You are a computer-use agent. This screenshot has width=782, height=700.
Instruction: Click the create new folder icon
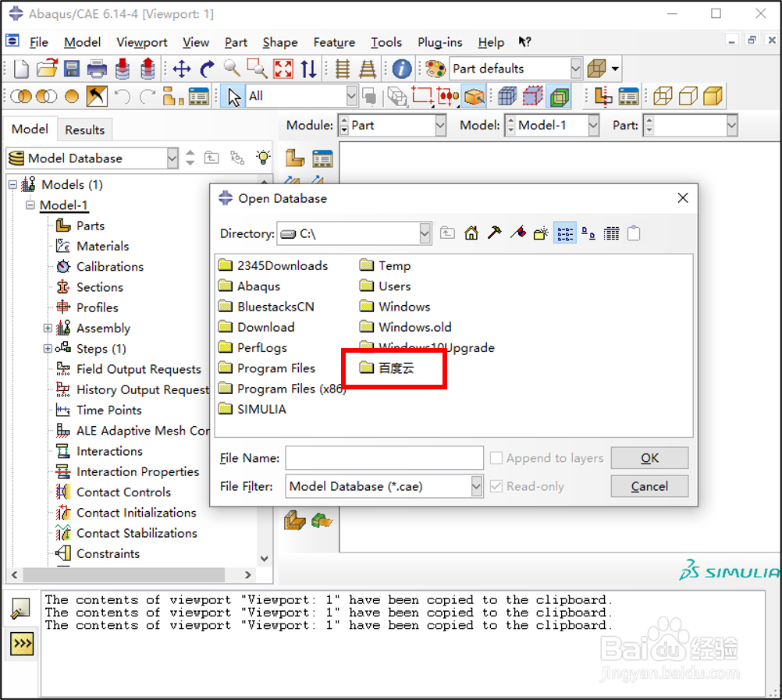[x=541, y=233]
